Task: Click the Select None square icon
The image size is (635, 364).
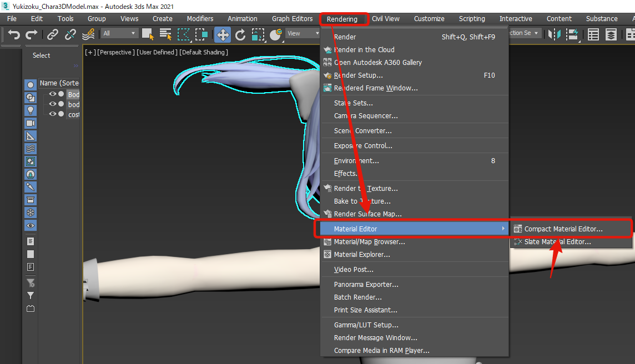Action: tap(31, 254)
